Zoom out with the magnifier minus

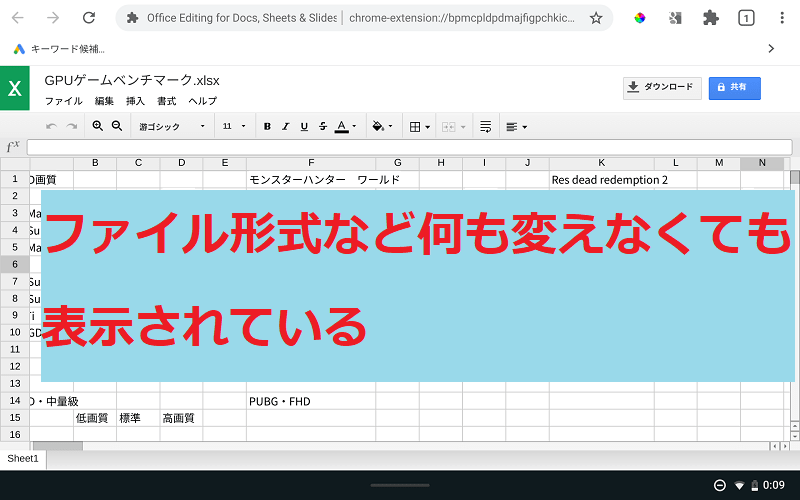117,126
